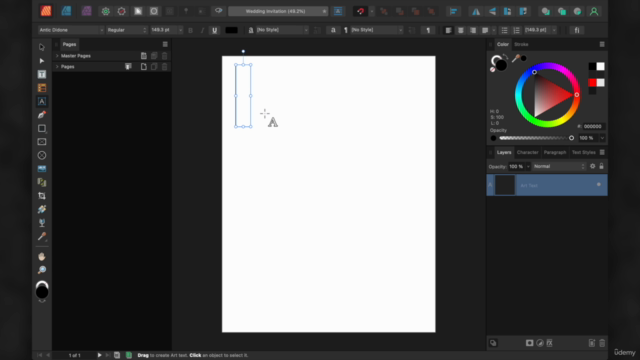Image resolution: width=640 pixels, height=360 pixels.
Task: Switch to the Publisher persona
Action: coord(46,11)
